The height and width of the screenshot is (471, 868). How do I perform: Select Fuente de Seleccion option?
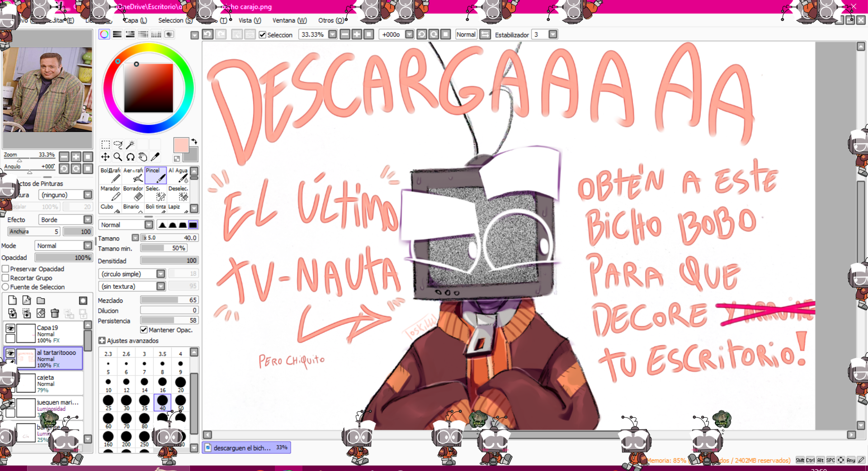click(6, 287)
